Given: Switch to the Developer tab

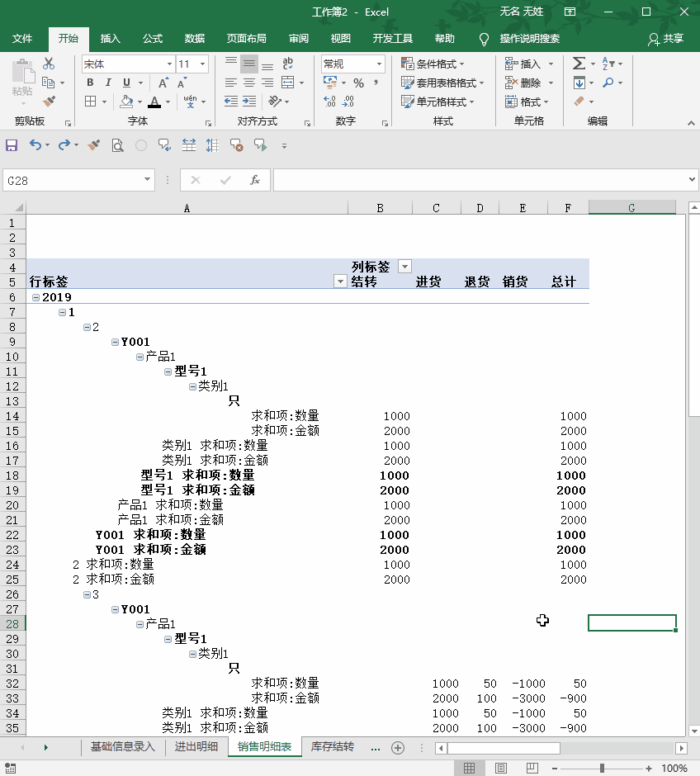Looking at the screenshot, I should pyautogui.click(x=393, y=39).
